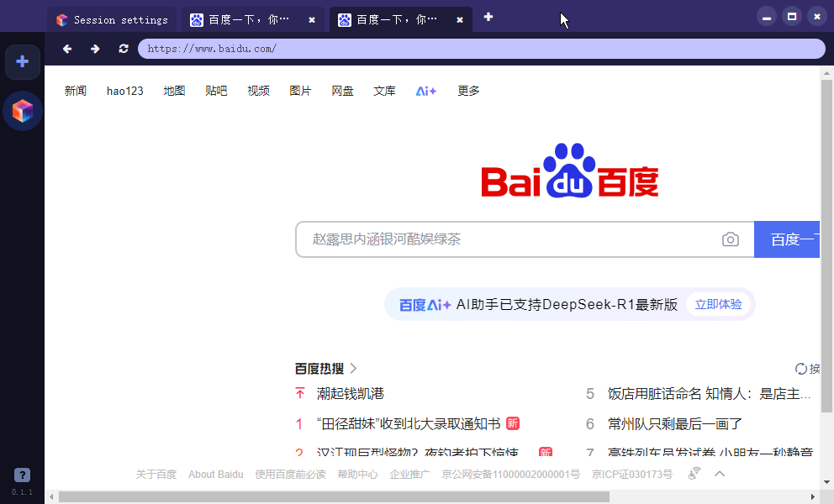Click camera image search icon
Viewport: 834px width, 504px height.
click(x=731, y=239)
